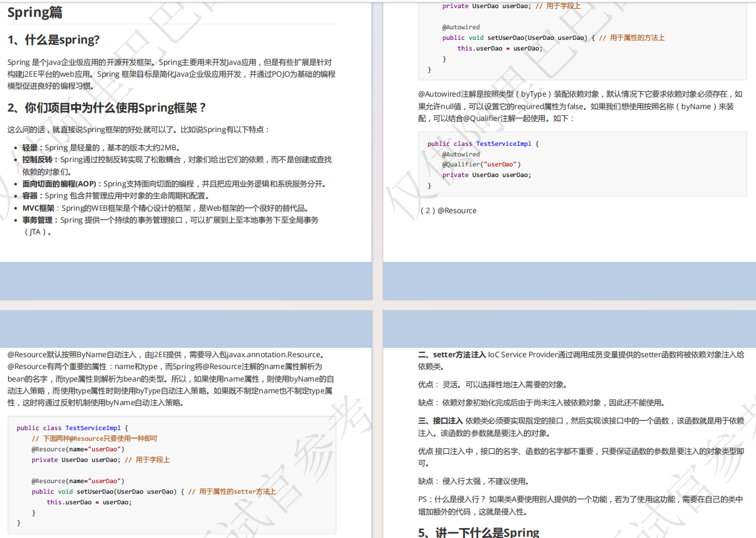Click the paragraph starting "Spring 是个java企业级应用的开源开发框架"

(x=171, y=74)
